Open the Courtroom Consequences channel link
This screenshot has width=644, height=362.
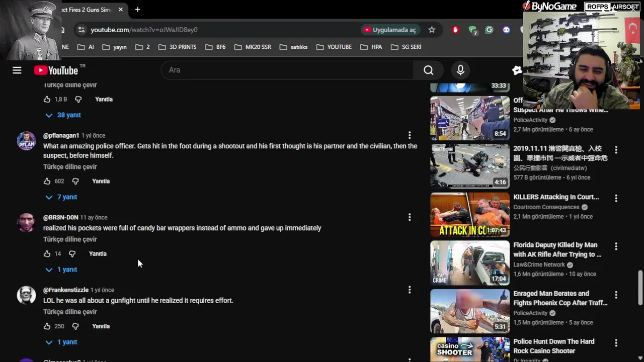pos(546,207)
